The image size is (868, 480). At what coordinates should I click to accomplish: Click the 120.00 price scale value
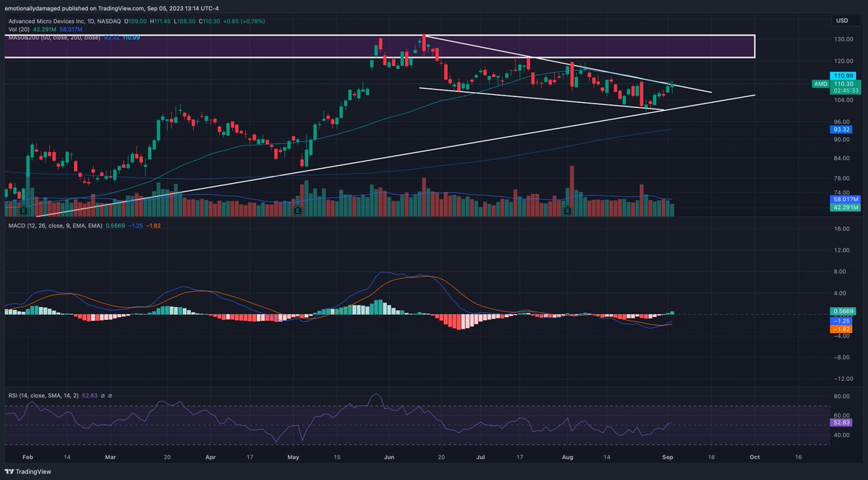[x=843, y=60]
